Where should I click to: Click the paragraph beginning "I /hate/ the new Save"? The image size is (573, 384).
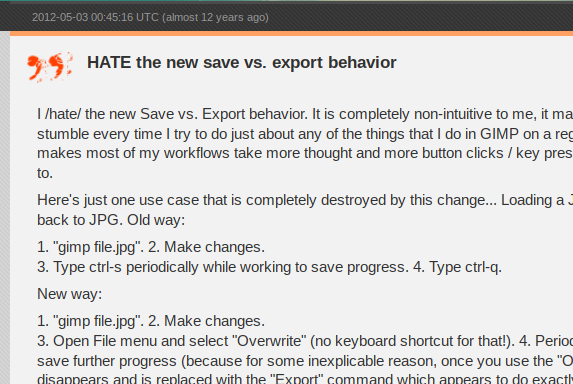(x=305, y=144)
